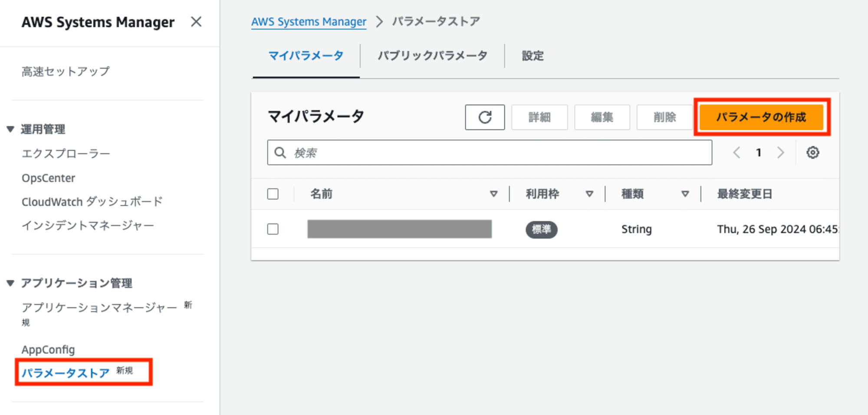
Task: Click the Thu, 26 Sep 2024 date cell
Action: point(778,229)
